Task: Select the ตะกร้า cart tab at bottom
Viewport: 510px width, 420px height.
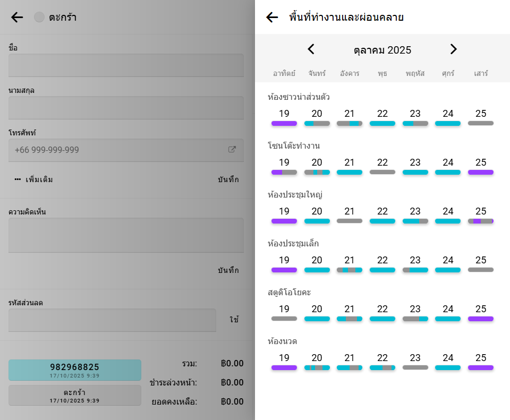Action: (x=75, y=395)
